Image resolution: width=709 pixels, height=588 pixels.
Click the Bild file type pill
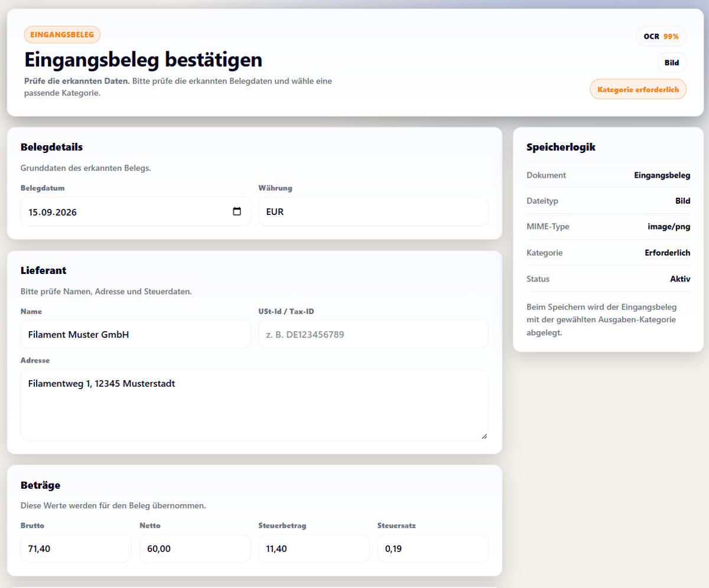(x=672, y=63)
